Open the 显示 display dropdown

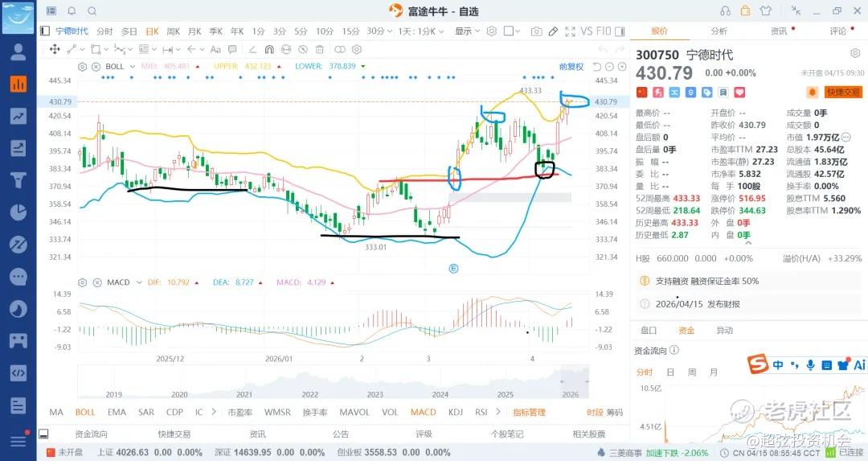tap(467, 31)
